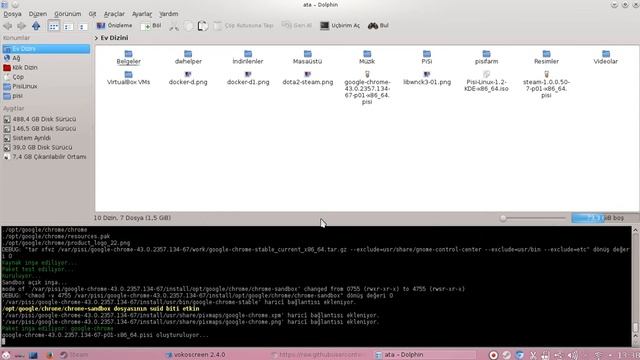Select dota2-steam.png file
The image size is (640, 360).
pos(307,78)
